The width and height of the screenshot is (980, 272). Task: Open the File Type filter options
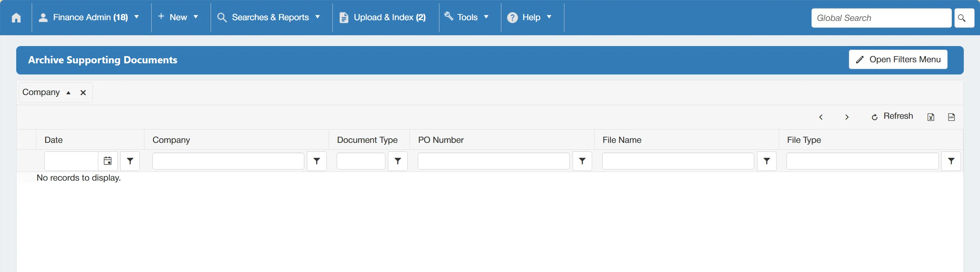pos(951,161)
